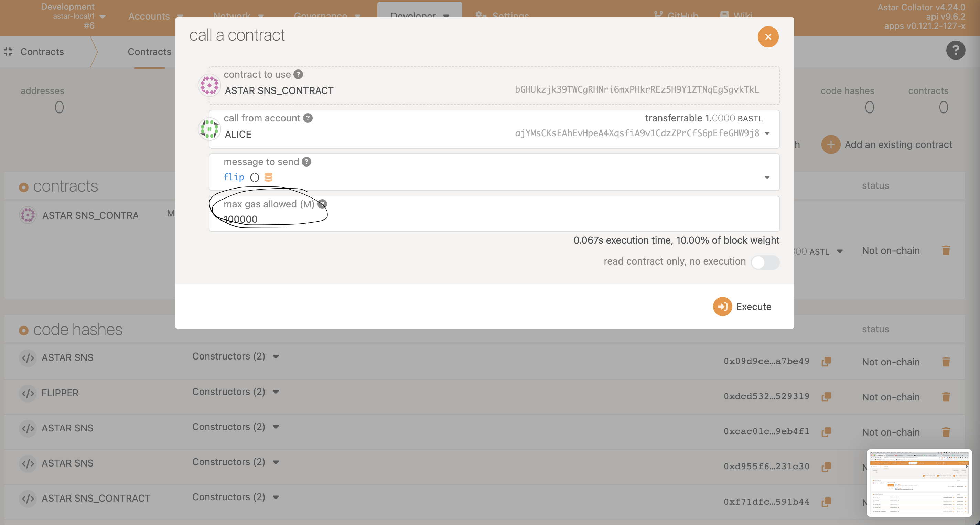Viewport: 980px width, 525px height.
Task: Toggle read contract only, no execution
Action: click(x=765, y=262)
